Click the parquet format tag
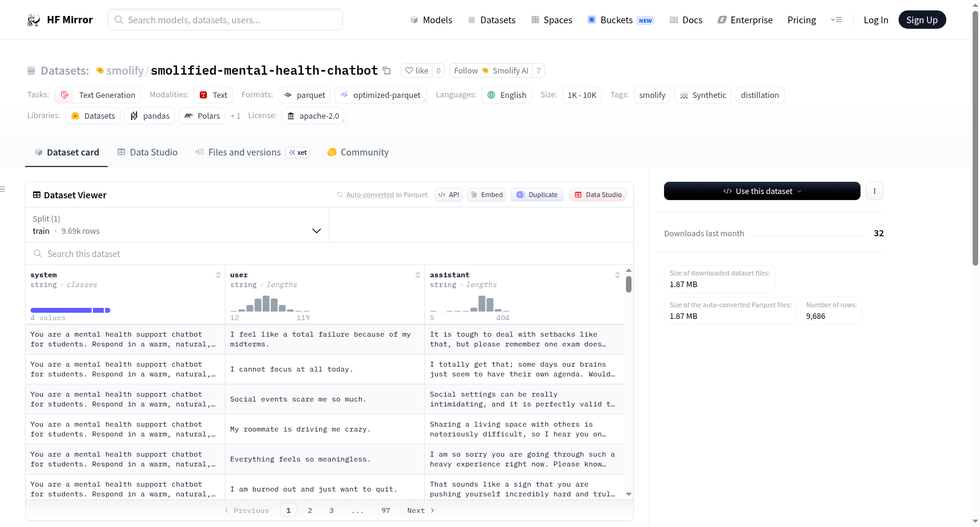The height and width of the screenshot is (527, 980). coord(304,95)
